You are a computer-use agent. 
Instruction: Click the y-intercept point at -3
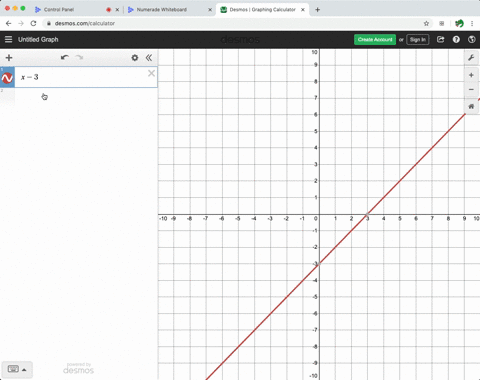click(319, 264)
